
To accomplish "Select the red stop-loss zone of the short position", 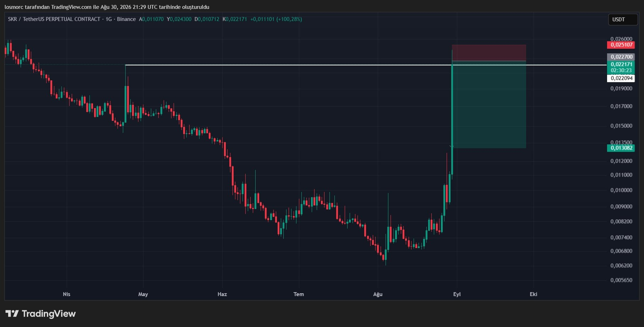I will click(489, 53).
